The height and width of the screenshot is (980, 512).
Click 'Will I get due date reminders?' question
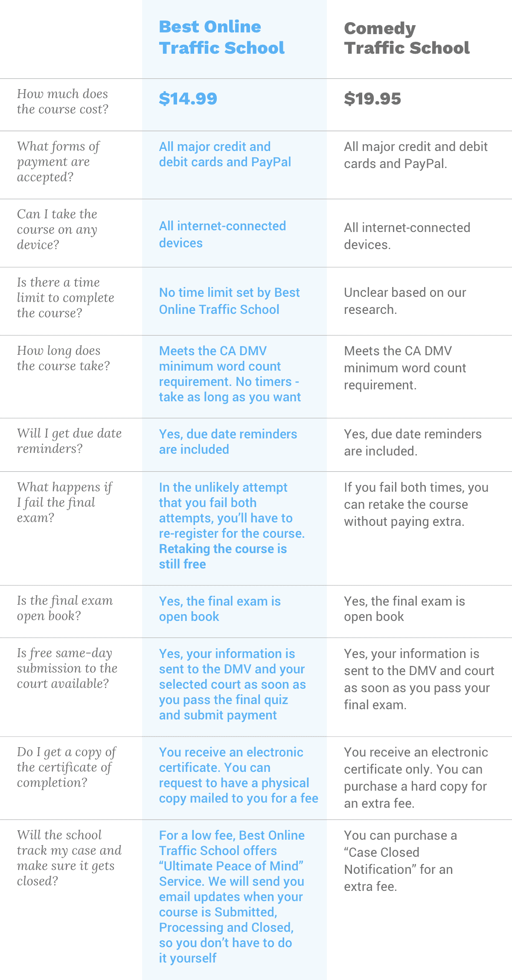point(70,441)
